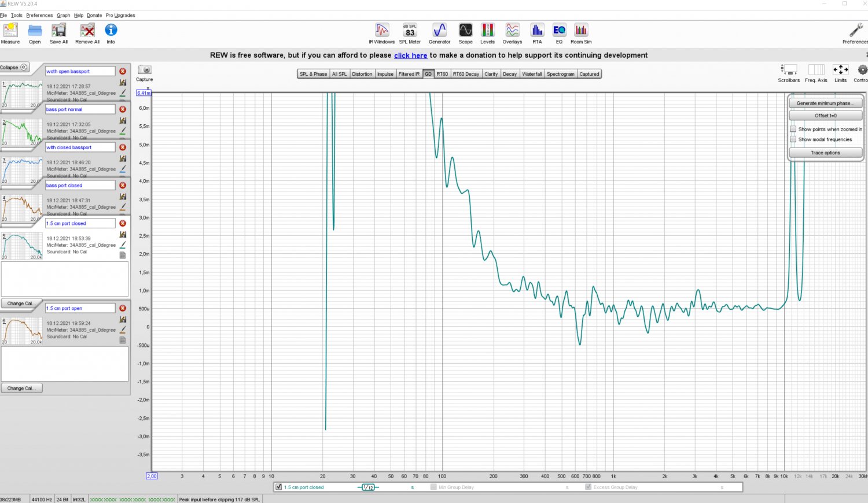Screen dimensions: 868x503
Task: Open the RTA window
Action: 537,34
